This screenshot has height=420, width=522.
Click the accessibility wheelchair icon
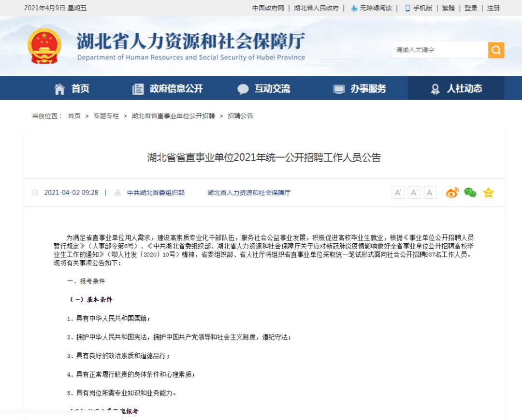(x=355, y=8)
